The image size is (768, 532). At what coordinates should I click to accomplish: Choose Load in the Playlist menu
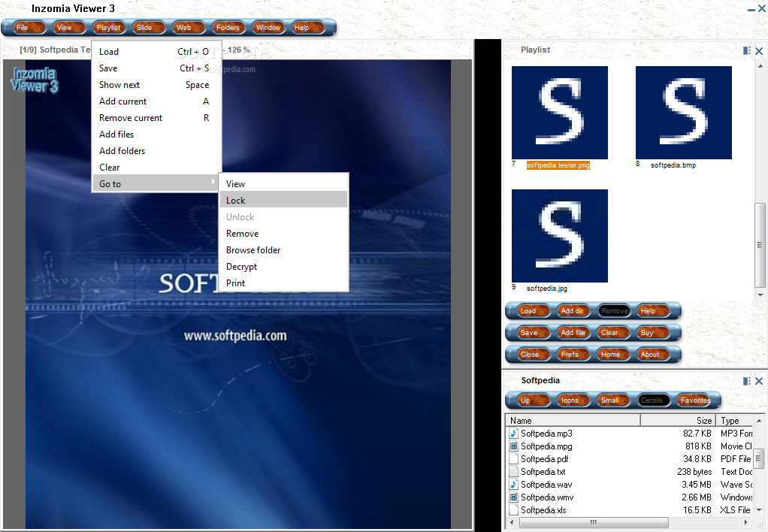point(156,51)
